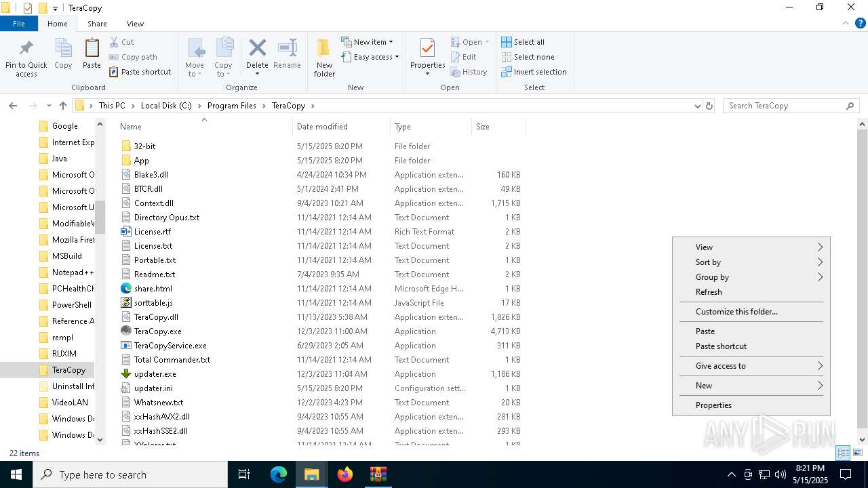
Task: Select the share.html file
Action: tap(153, 289)
